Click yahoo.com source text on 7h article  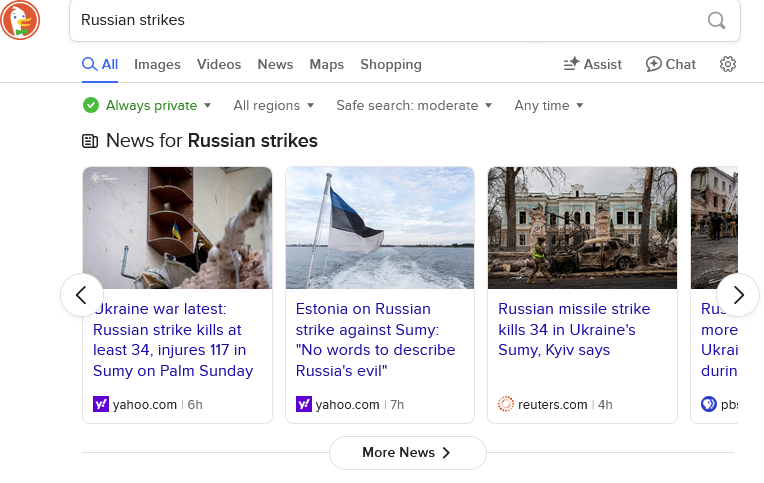pos(347,405)
